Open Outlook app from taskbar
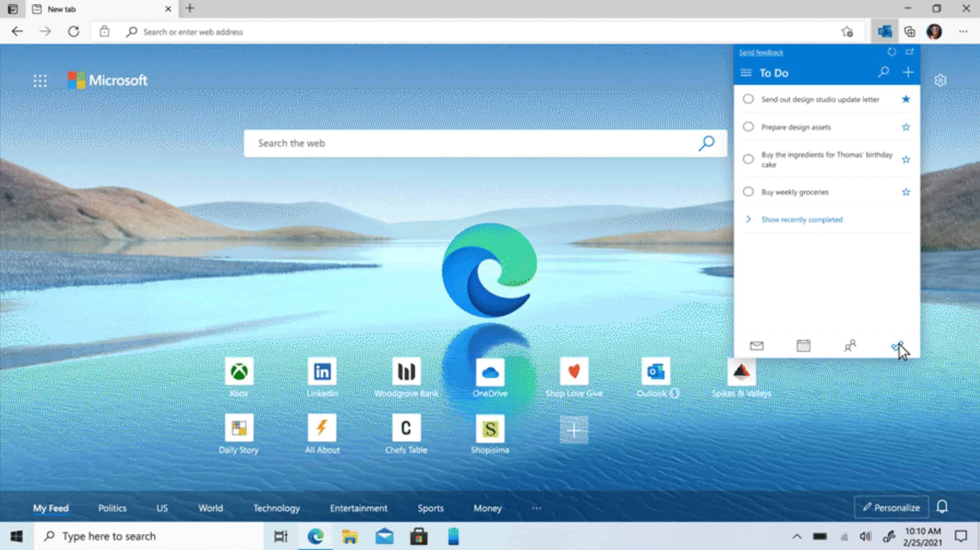 384,536
